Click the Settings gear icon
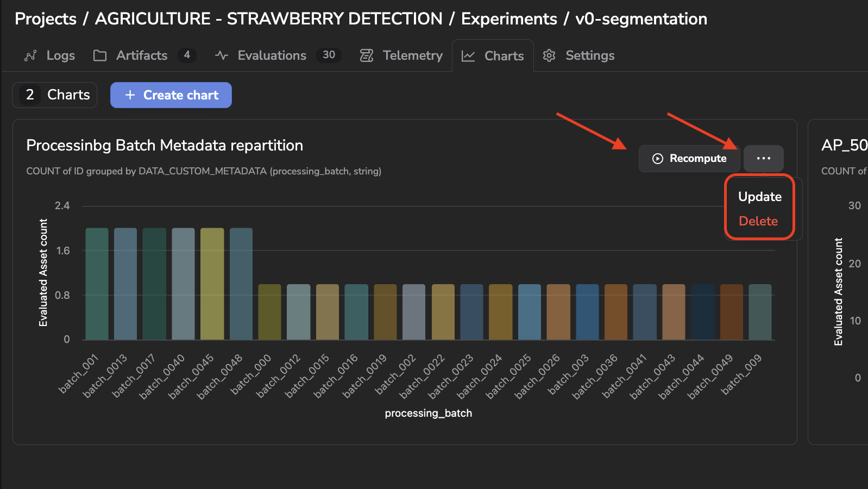868x489 pixels. [x=549, y=55]
